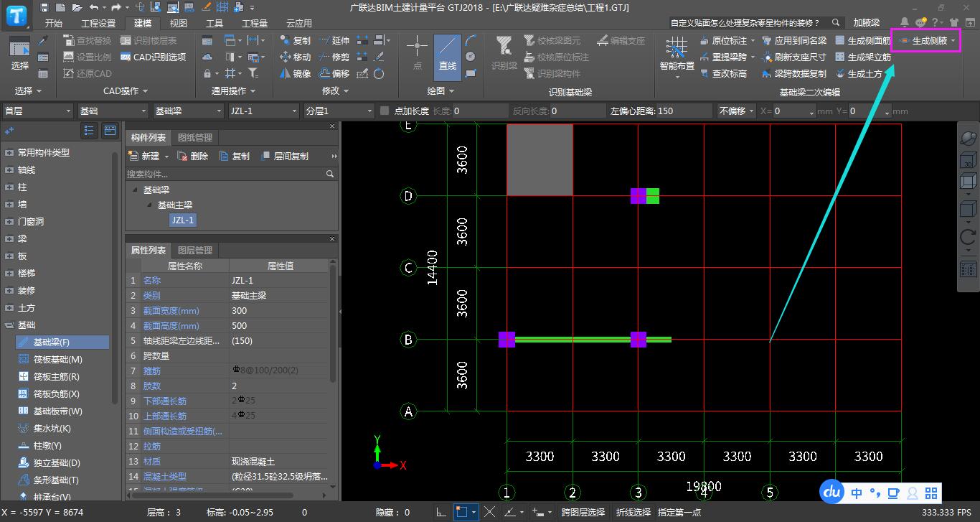Select the rectangle drawing tool icon

471,73
